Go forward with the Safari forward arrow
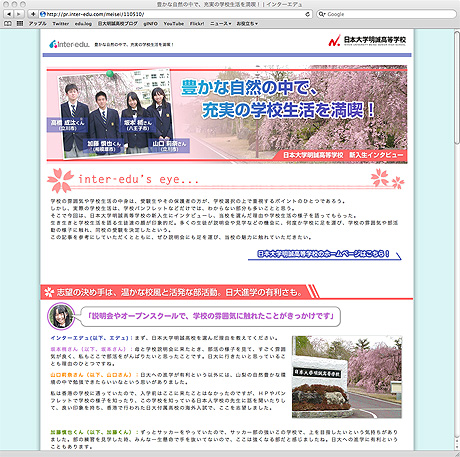 (18, 14)
